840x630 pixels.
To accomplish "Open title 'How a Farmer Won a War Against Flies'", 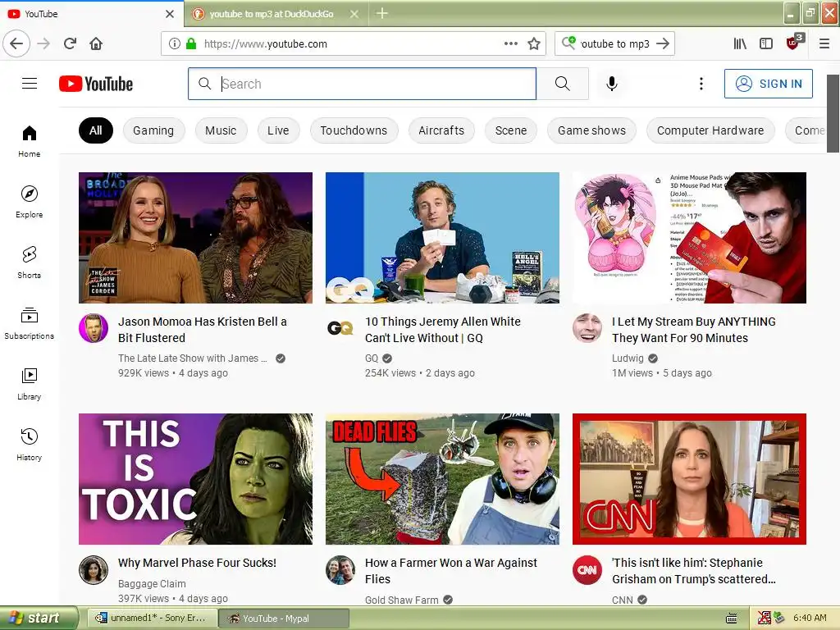I will (x=451, y=571).
